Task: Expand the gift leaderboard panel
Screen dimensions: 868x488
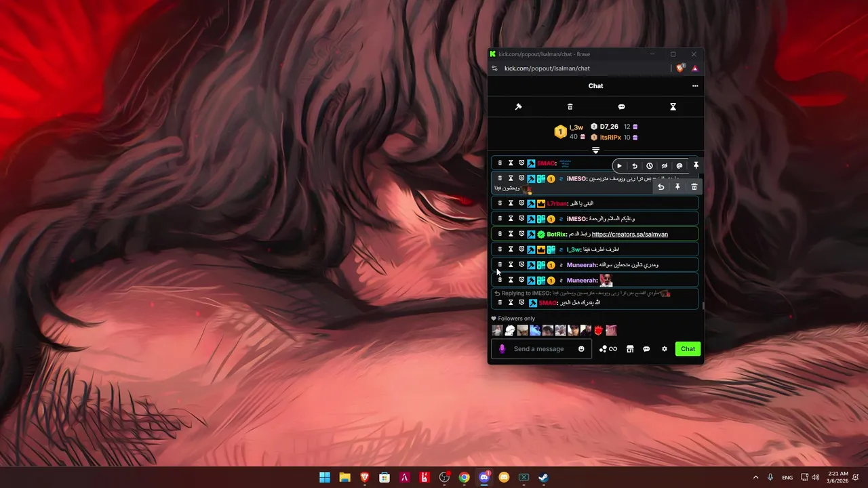Action: coord(595,150)
